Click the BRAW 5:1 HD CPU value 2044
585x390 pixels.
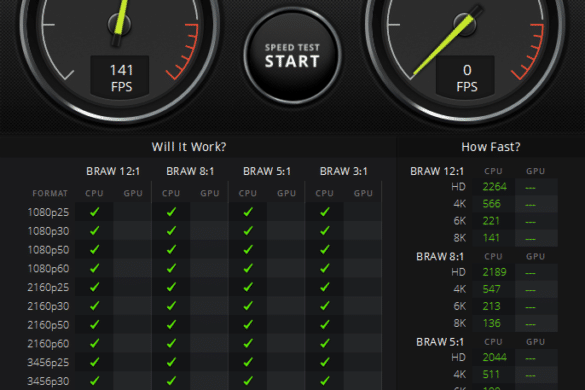click(494, 358)
